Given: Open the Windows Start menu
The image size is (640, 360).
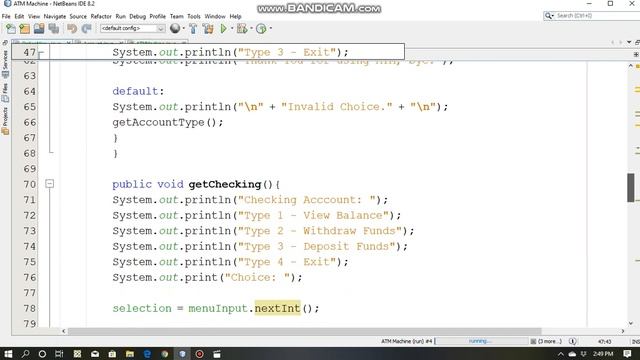Looking at the screenshot, I should tap(8, 354).
